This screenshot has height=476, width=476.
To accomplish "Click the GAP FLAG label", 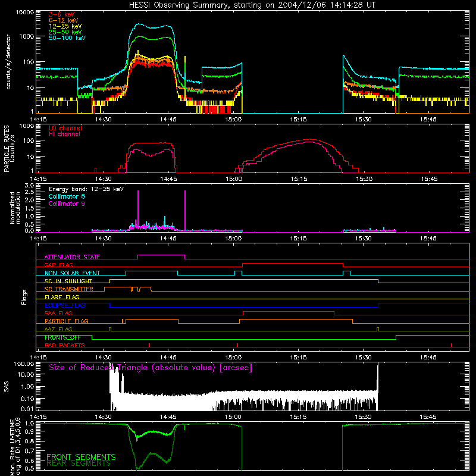I will coord(59,265).
